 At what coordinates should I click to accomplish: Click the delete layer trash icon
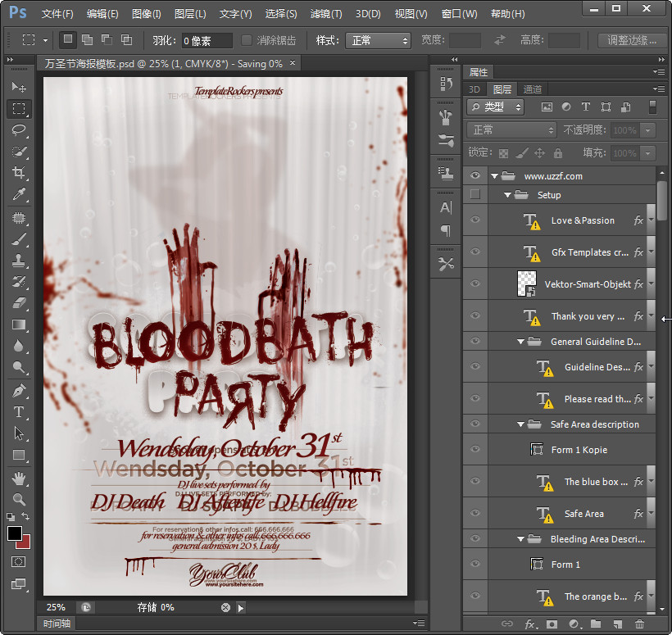639,624
